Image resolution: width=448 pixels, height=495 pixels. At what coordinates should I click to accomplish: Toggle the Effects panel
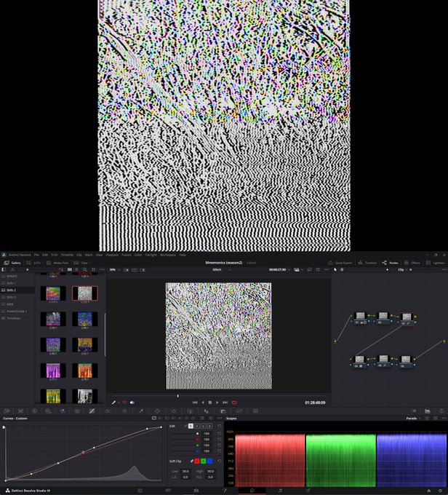tap(412, 263)
